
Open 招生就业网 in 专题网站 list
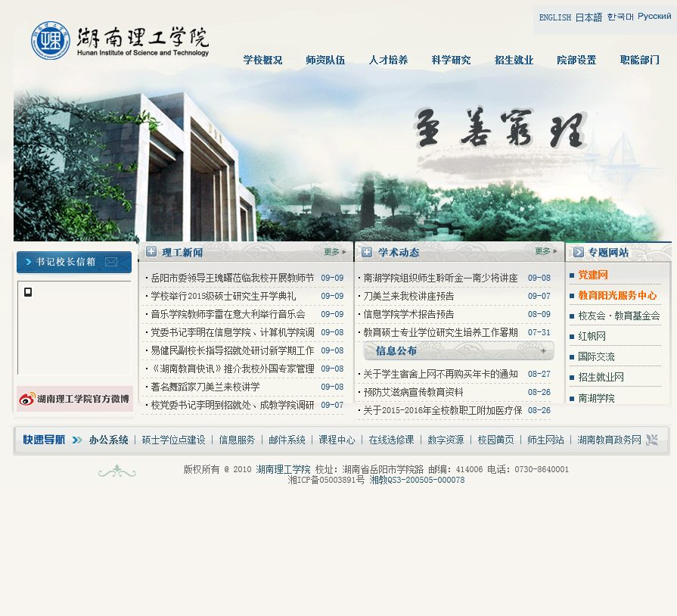click(601, 377)
